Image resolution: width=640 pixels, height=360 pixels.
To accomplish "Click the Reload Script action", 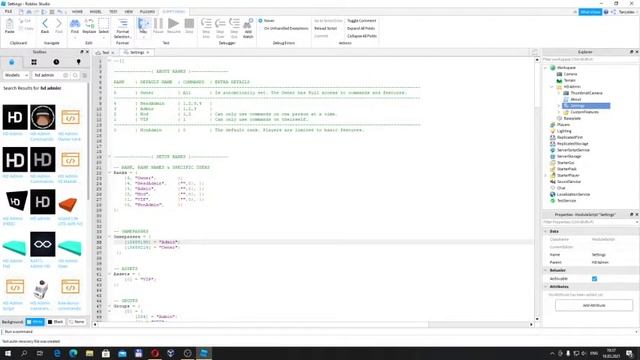I will coord(325,29).
